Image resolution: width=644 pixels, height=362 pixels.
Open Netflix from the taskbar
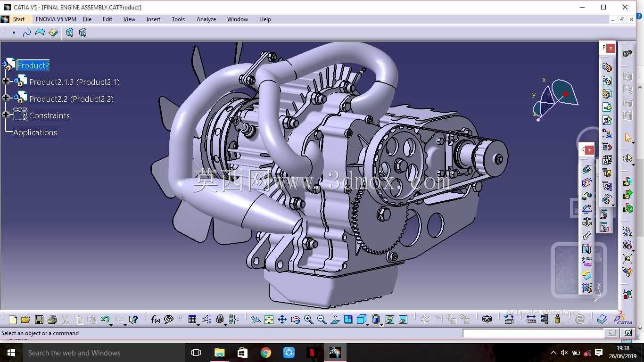(x=312, y=353)
